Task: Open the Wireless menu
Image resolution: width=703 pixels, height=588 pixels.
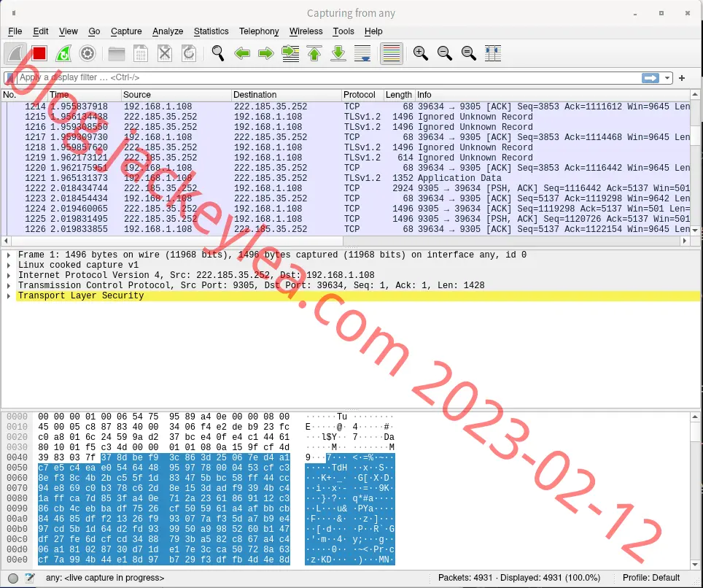Action: pyautogui.click(x=306, y=31)
